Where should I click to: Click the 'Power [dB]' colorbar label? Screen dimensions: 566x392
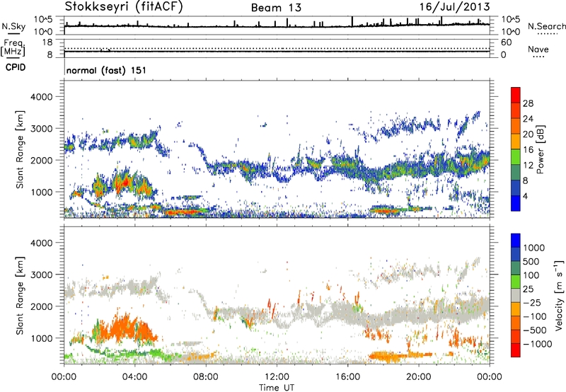[x=541, y=149]
